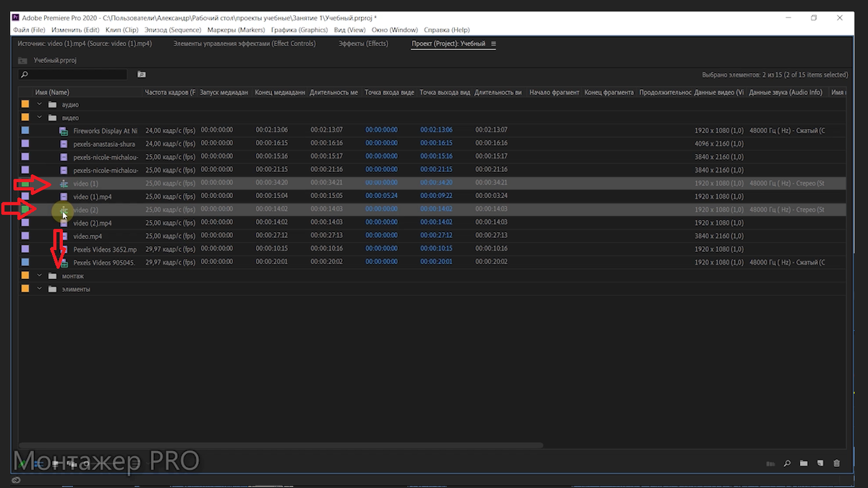Collapse the элименты bin chevron
The image size is (868, 488).
pyautogui.click(x=40, y=289)
